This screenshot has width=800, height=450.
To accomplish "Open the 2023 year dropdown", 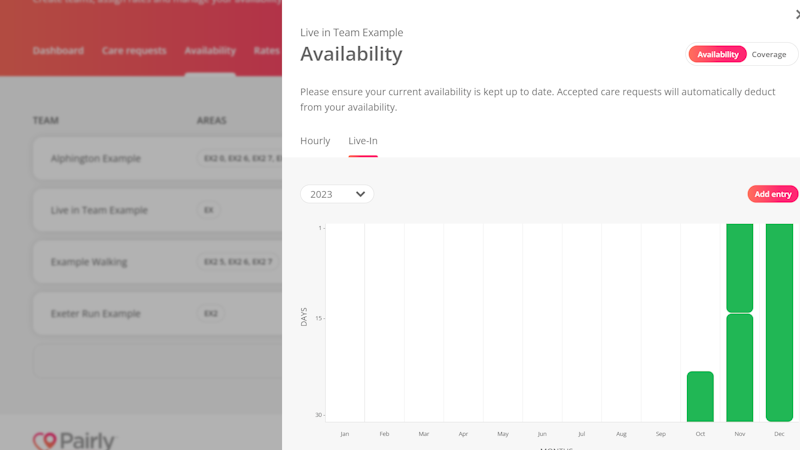I will pyautogui.click(x=337, y=194).
